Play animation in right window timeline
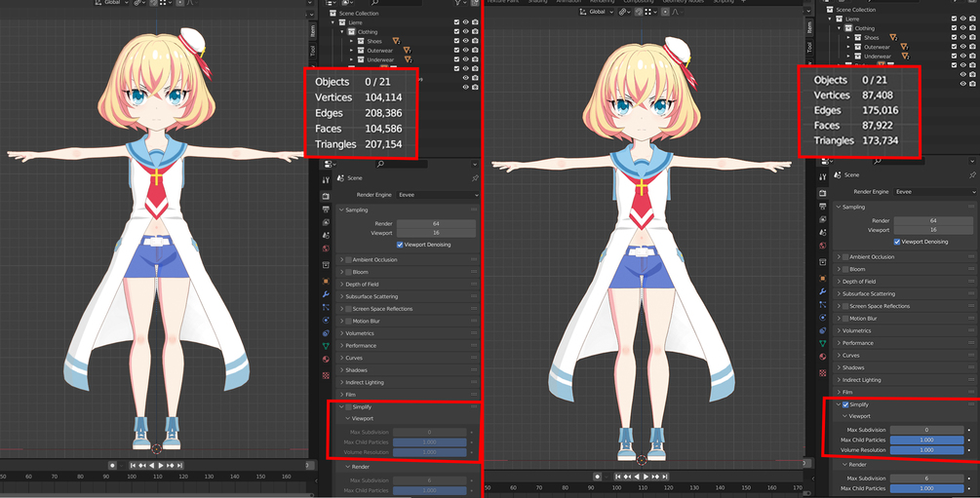Viewport: 980px width, 498px height. point(647,477)
